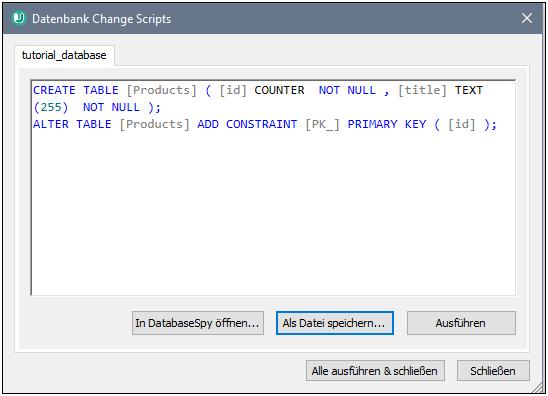Click the empty area of the script editor

pyautogui.click(x=273, y=213)
